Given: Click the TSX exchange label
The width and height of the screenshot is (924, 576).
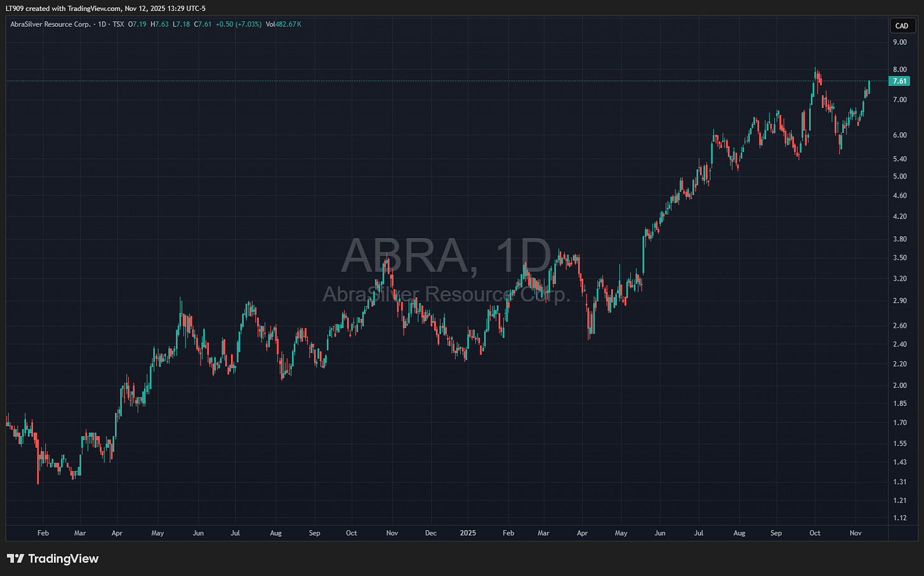Looking at the screenshot, I should [118, 24].
